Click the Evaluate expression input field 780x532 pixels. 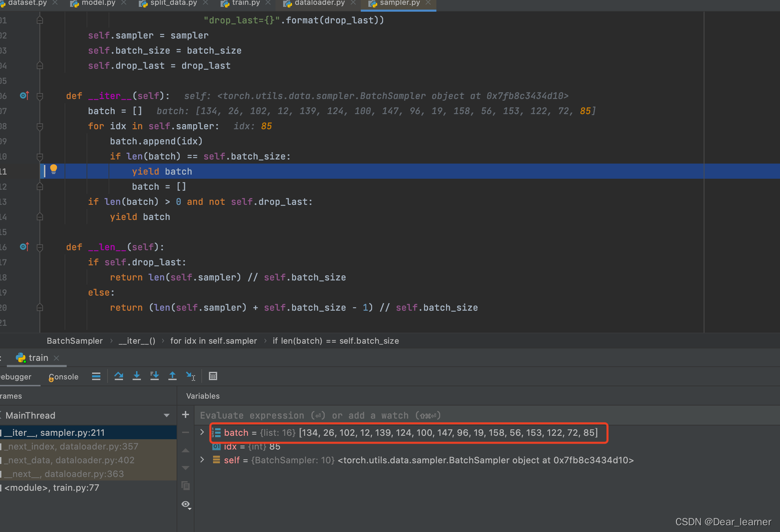[x=487, y=415]
